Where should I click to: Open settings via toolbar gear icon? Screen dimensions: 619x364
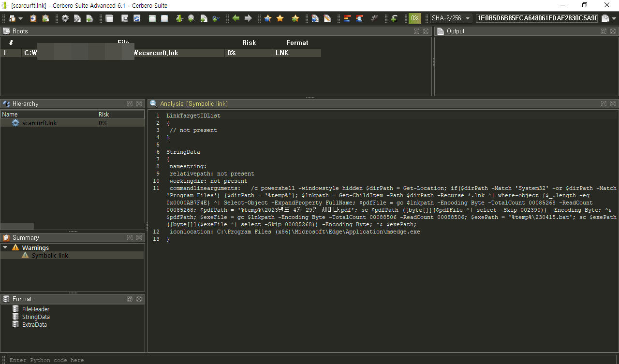[x=65, y=18]
